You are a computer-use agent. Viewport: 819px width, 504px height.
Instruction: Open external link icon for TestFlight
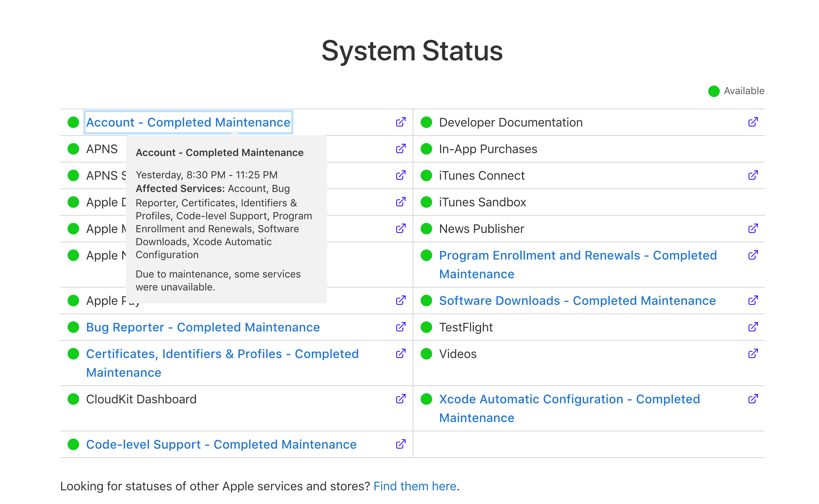(x=753, y=327)
